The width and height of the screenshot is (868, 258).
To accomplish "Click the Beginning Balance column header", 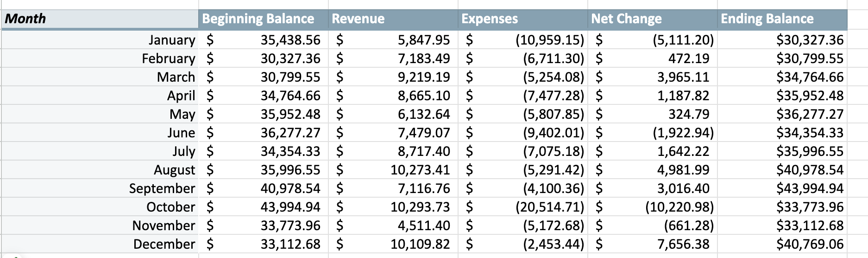I will click(x=263, y=19).
